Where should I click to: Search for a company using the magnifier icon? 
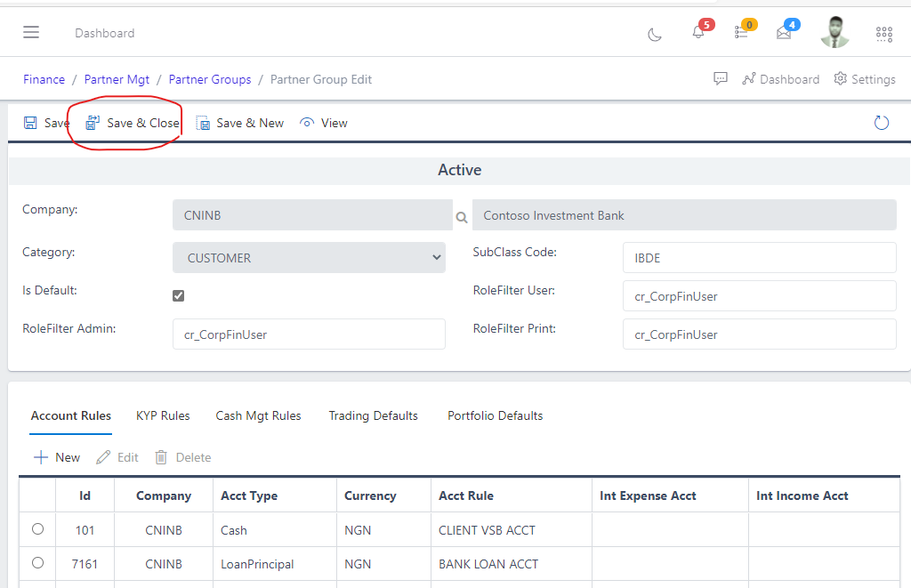[x=461, y=215]
